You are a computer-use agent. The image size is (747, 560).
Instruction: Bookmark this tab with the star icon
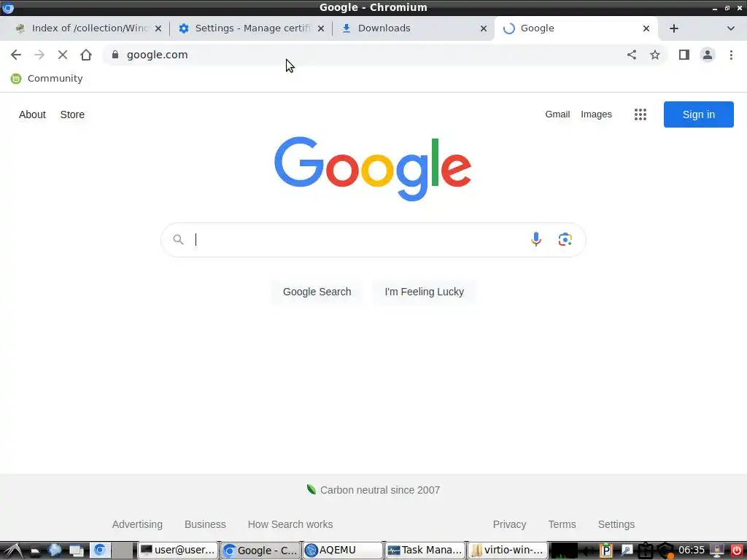click(655, 55)
